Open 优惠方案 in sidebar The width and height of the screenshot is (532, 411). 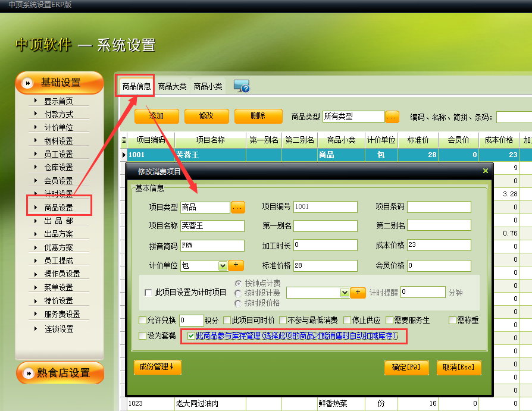[59, 247]
